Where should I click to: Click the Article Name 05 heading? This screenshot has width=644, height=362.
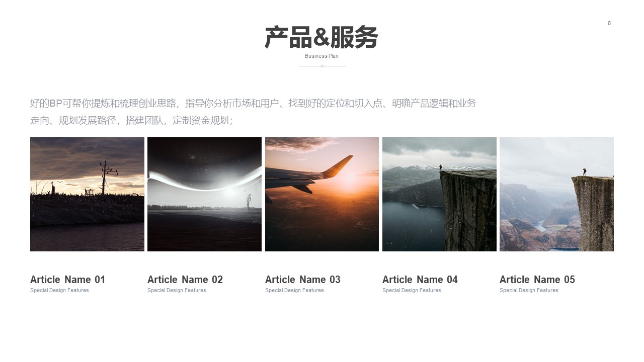tap(537, 280)
